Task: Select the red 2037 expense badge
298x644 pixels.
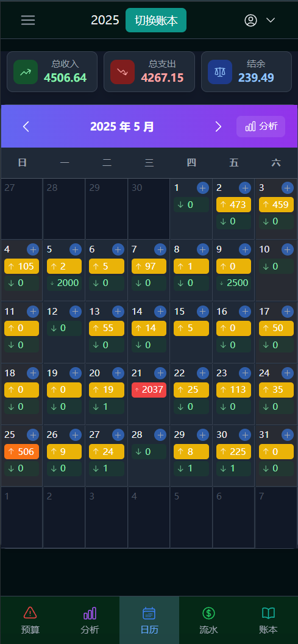Action: [x=149, y=390]
